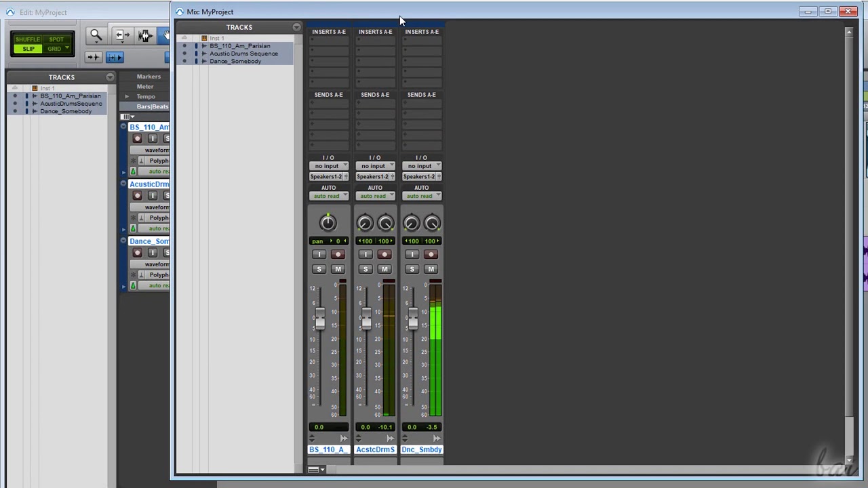868x488 pixels.
Task: Record-enable the AcstcDrmS mixer channel
Action: point(384,254)
